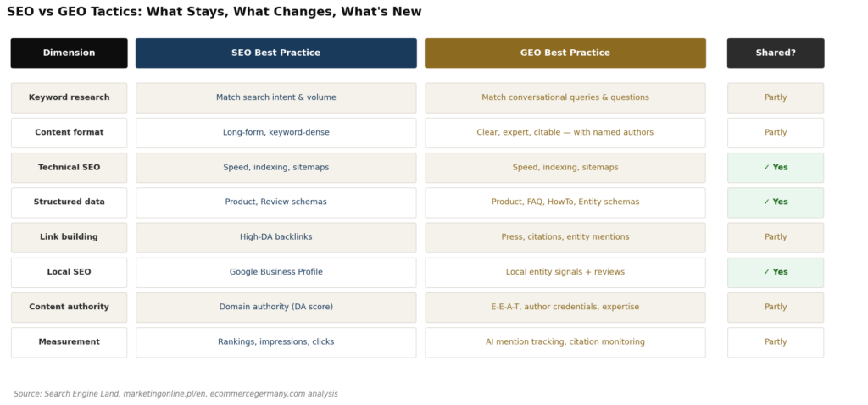The height and width of the screenshot is (405, 868).
Task: Select the E-E-A-T author credentials cell
Action: (565, 307)
